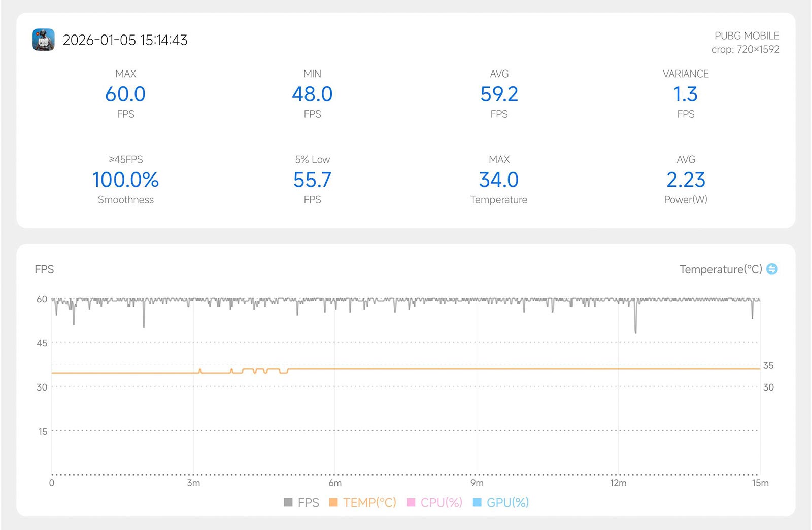Select the VARIANCE value 1.3
This screenshot has height=530, width=812.
coord(686,94)
